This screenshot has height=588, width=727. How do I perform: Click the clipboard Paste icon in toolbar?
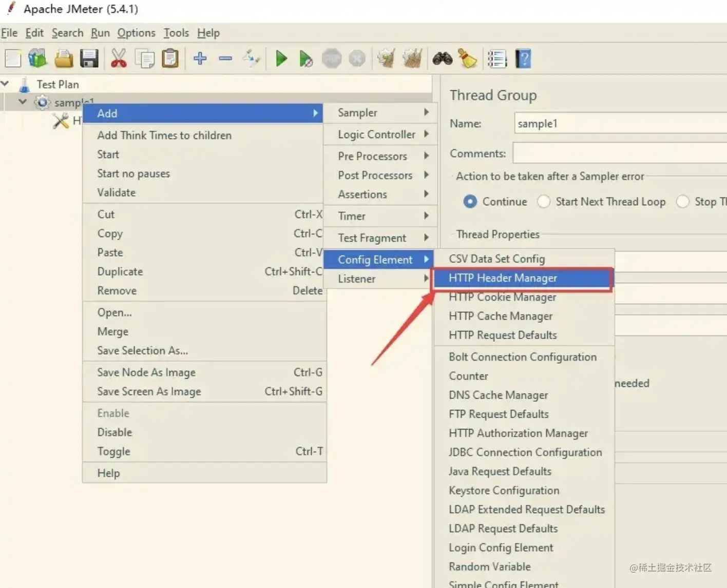[170, 58]
